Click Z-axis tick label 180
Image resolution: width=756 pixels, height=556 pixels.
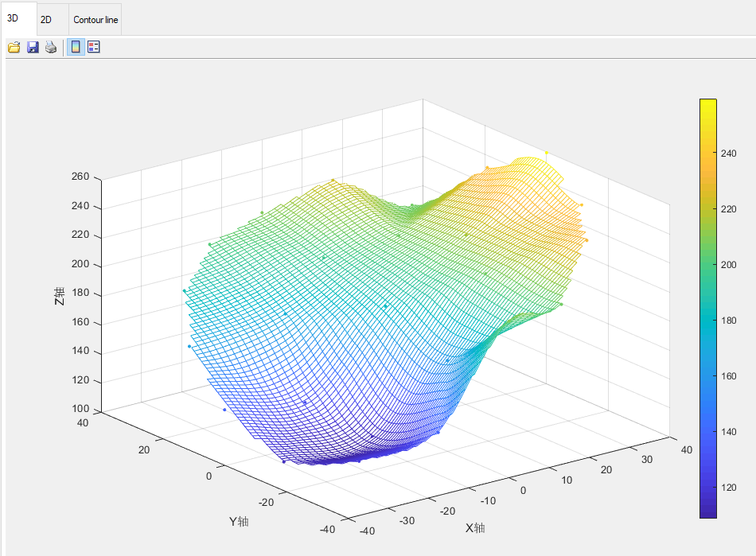[x=80, y=293]
